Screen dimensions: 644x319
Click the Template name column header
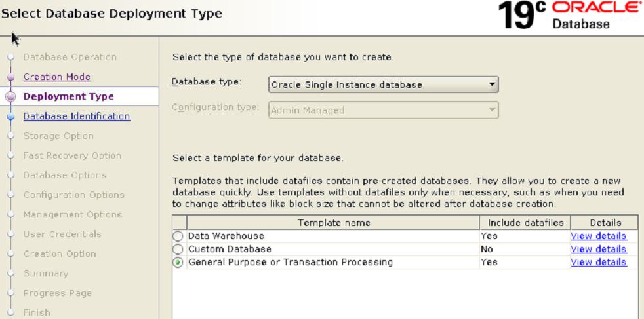(x=333, y=223)
